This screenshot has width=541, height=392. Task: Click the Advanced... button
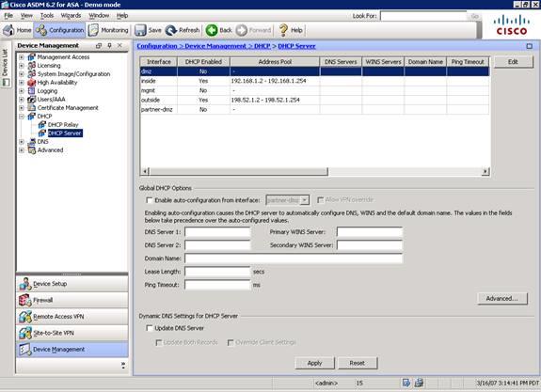coord(502,299)
